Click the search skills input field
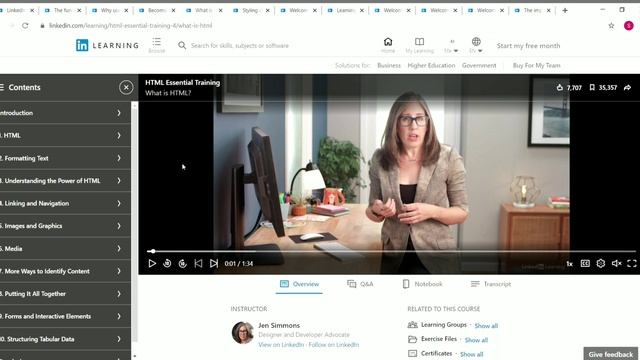The width and height of the screenshot is (640, 360). pyautogui.click(x=240, y=45)
